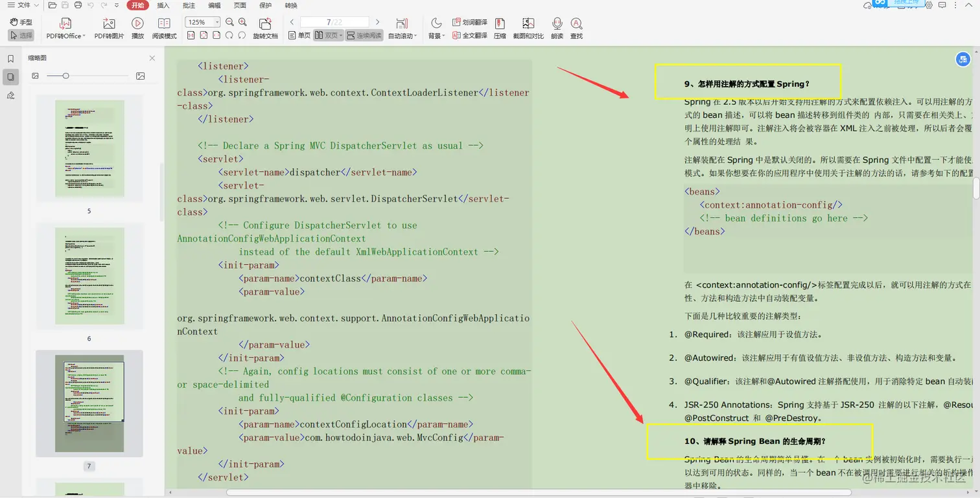Toggle 双页 double page view
The width and height of the screenshot is (980, 498).
coord(326,36)
